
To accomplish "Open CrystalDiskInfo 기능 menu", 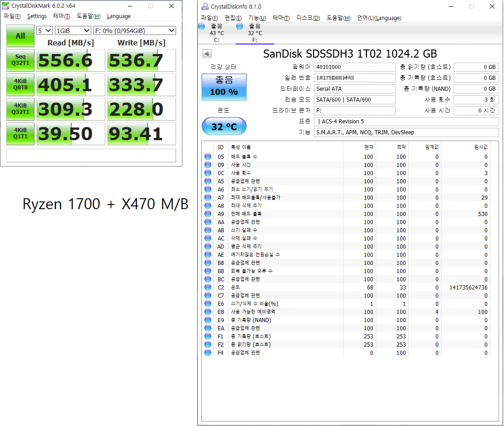I will click(257, 18).
